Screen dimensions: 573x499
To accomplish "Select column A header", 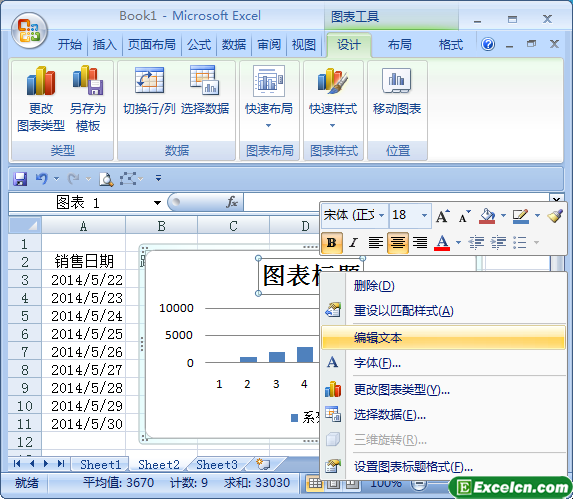I will coord(83,226).
